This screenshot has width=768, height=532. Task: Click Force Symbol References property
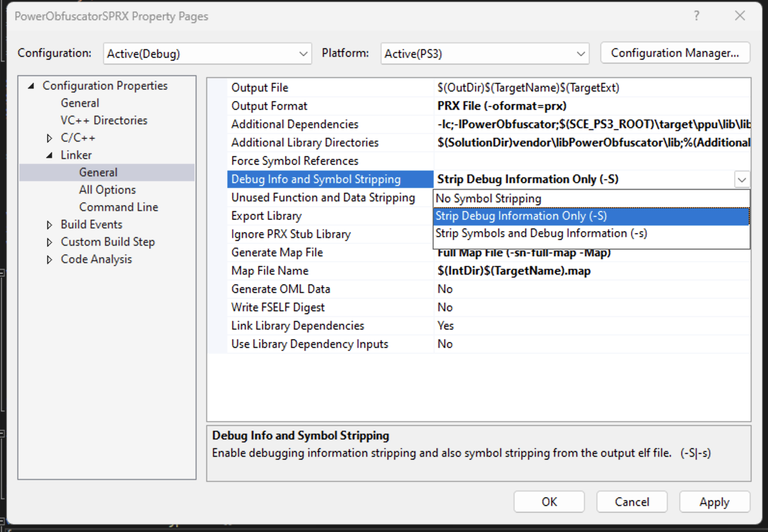click(x=295, y=161)
